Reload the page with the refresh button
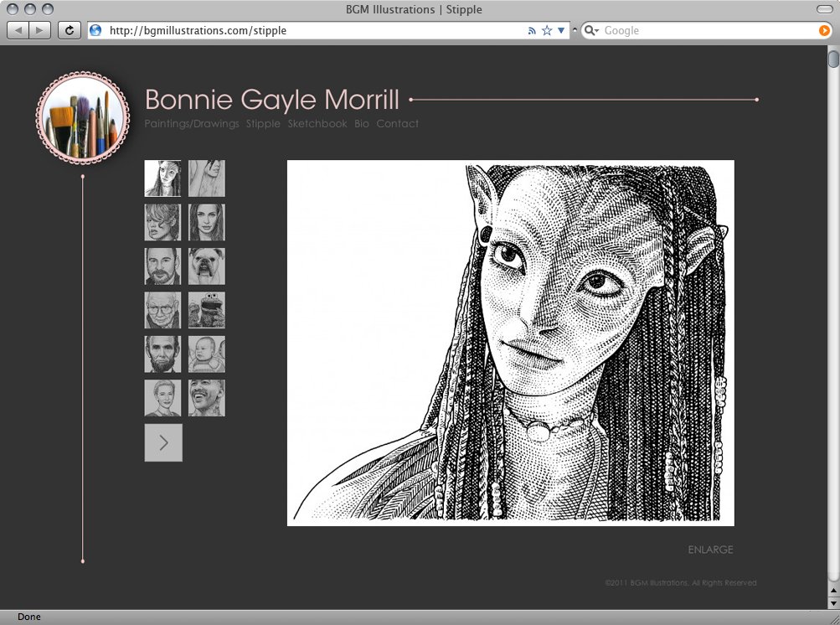The height and width of the screenshot is (625, 840). (70, 30)
